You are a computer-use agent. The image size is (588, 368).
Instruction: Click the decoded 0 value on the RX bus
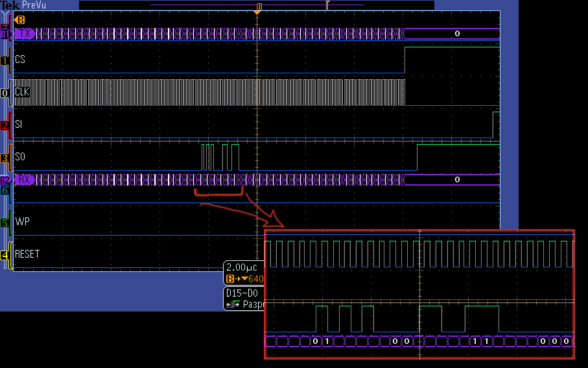coord(457,180)
